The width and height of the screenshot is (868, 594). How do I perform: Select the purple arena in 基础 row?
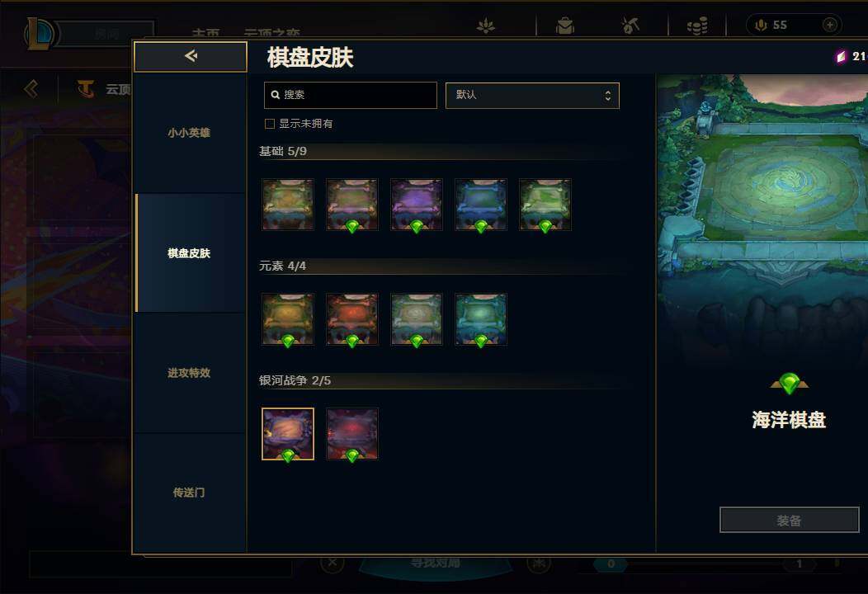[417, 205]
